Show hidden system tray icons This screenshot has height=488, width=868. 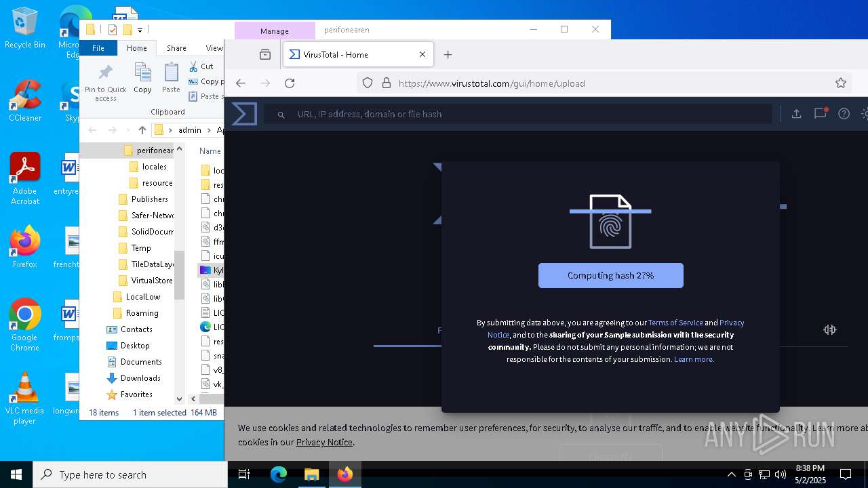pos(731,474)
